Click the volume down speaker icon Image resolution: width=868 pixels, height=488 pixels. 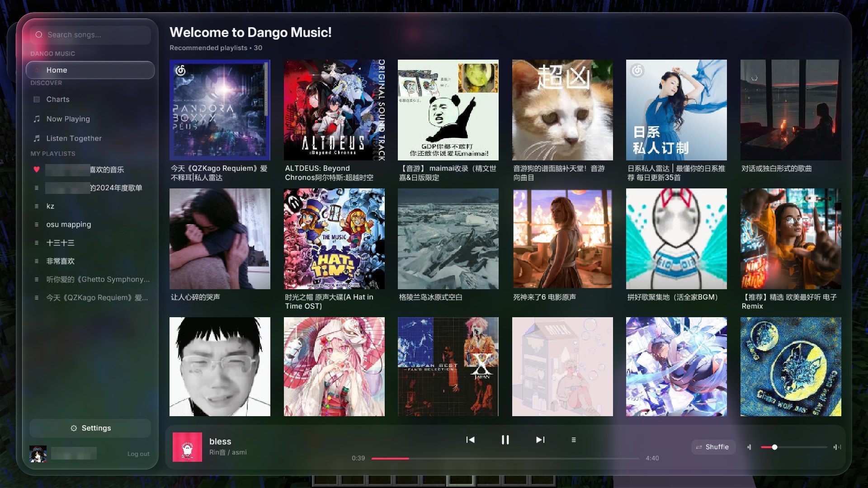tap(749, 447)
